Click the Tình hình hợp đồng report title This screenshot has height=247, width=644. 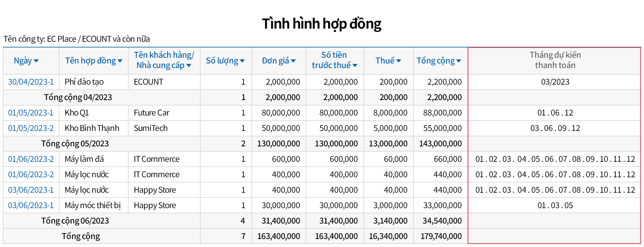(x=322, y=24)
